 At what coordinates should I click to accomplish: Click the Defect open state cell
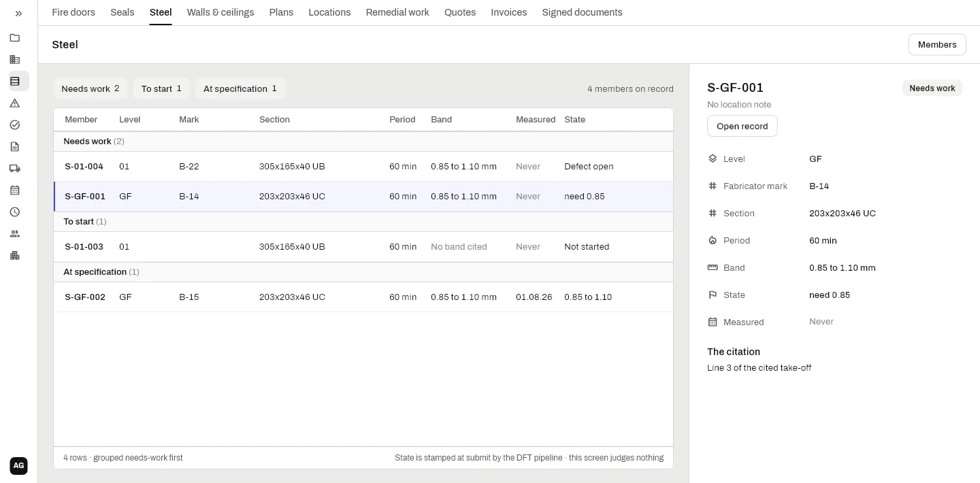(x=589, y=167)
